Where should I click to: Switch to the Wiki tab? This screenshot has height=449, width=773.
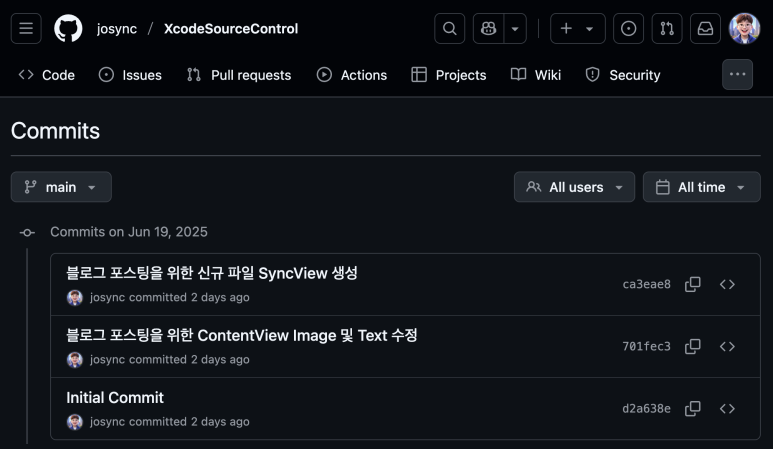click(x=536, y=75)
